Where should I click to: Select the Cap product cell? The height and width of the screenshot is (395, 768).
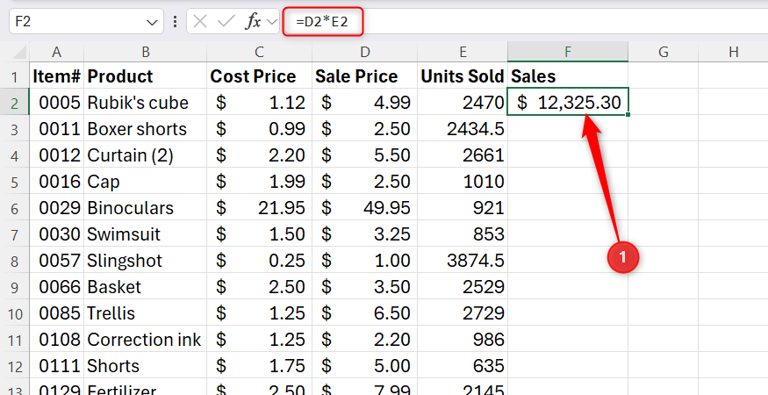(145, 182)
